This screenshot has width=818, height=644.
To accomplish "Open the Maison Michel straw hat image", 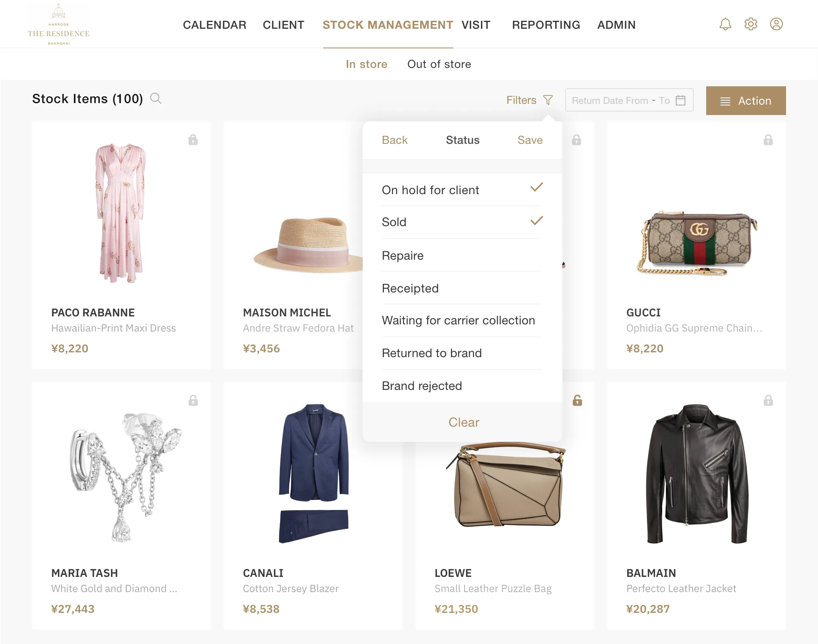I will click(x=308, y=244).
